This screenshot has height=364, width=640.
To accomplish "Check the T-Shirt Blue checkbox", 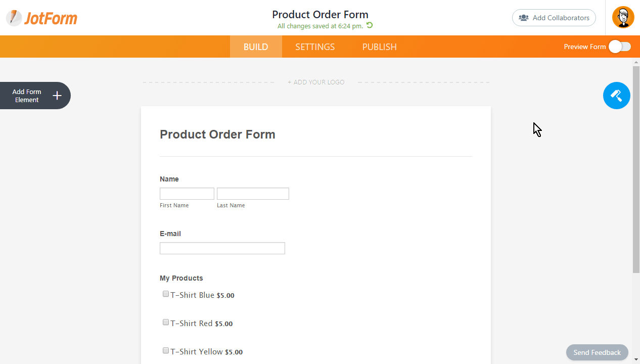I will [166, 294].
